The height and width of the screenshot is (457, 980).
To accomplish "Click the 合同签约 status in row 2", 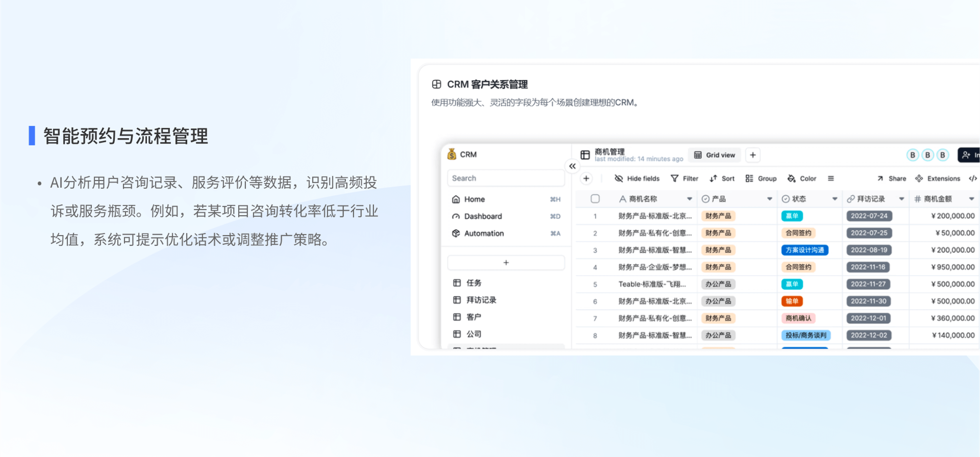I will pyautogui.click(x=798, y=233).
